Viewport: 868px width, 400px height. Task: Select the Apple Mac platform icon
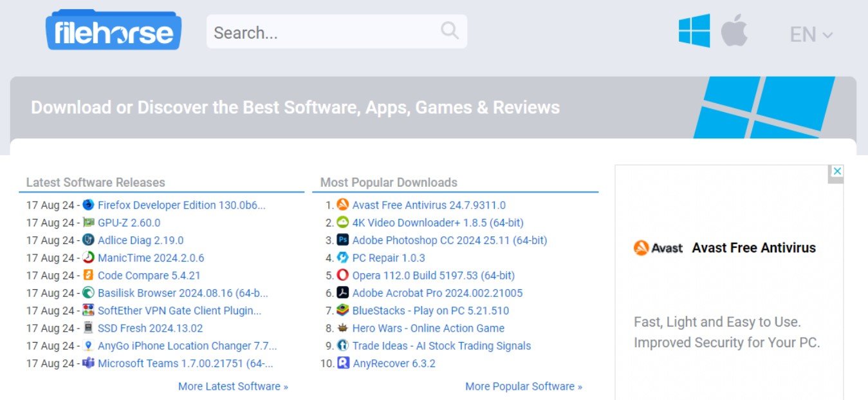pos(734,31)
